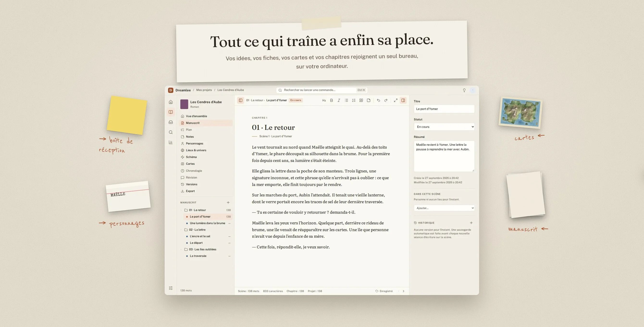The image size is (644, 327).
Task: Go to Mes projets breadcrumb
Action: click(x=204, y=90)
